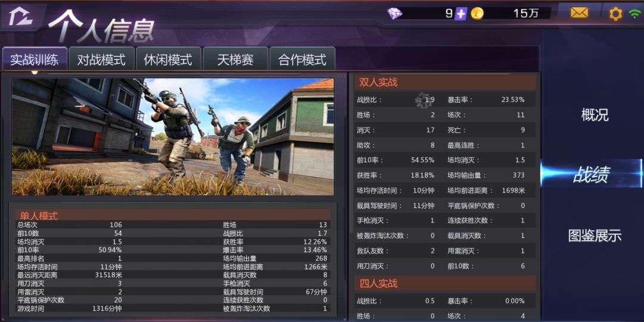Click the 载具驾驶时间 67分钟 entry

[275, 292]
